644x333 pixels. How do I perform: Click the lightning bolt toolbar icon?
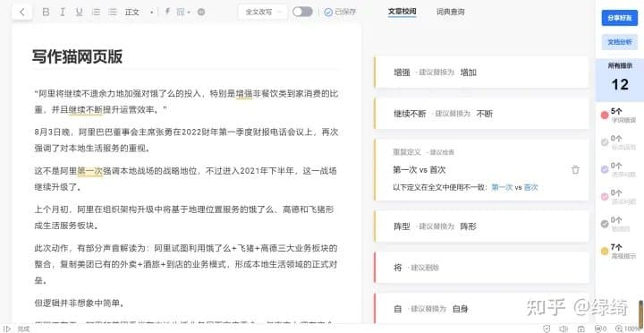coord(167,12)
